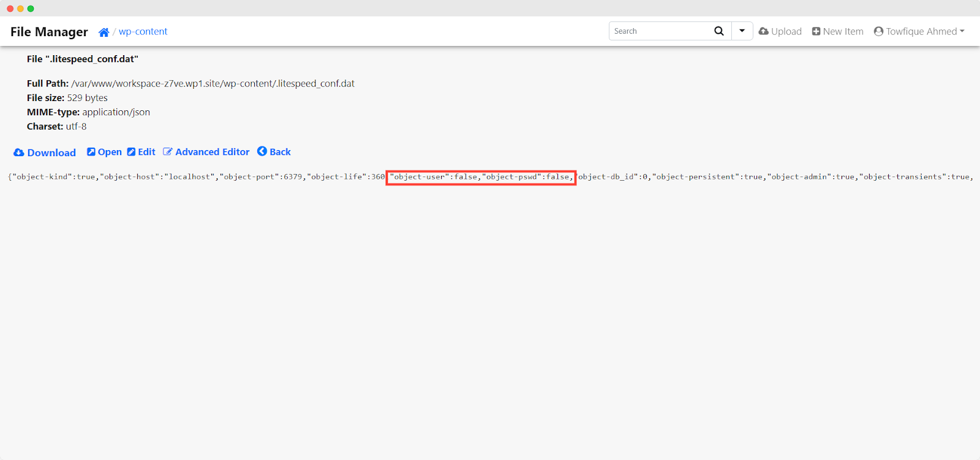Click the "object-host":"localhost" JSON text

pos(157,177)
